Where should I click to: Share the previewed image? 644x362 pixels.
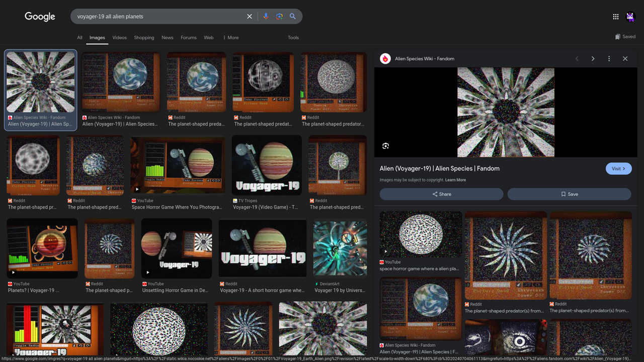tap(442, 194)
